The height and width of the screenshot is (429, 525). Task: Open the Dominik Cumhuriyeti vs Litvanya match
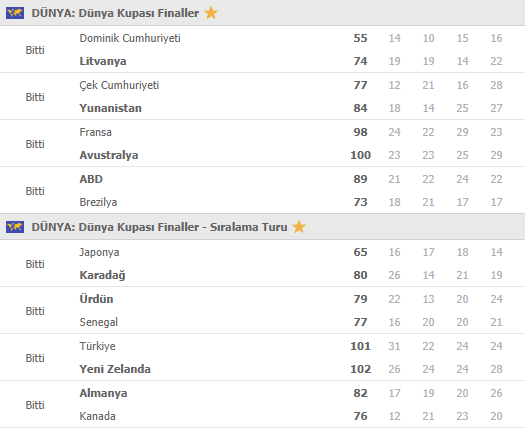click(x=262, y=50)
